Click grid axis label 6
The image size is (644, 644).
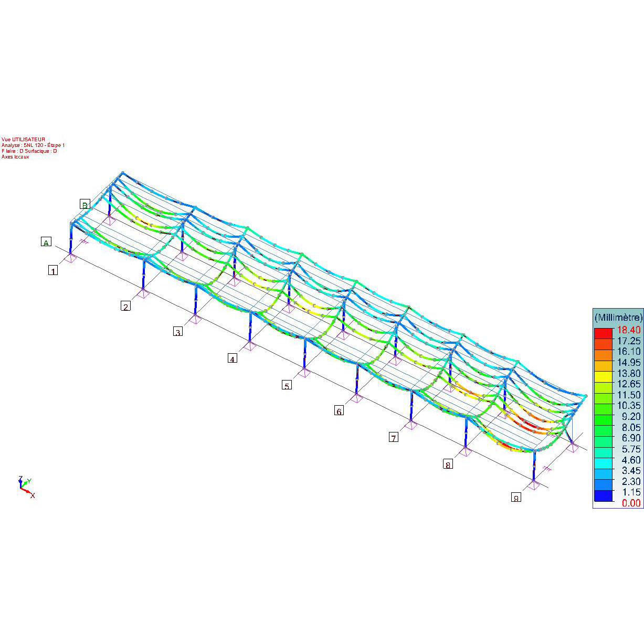[339, 411]
